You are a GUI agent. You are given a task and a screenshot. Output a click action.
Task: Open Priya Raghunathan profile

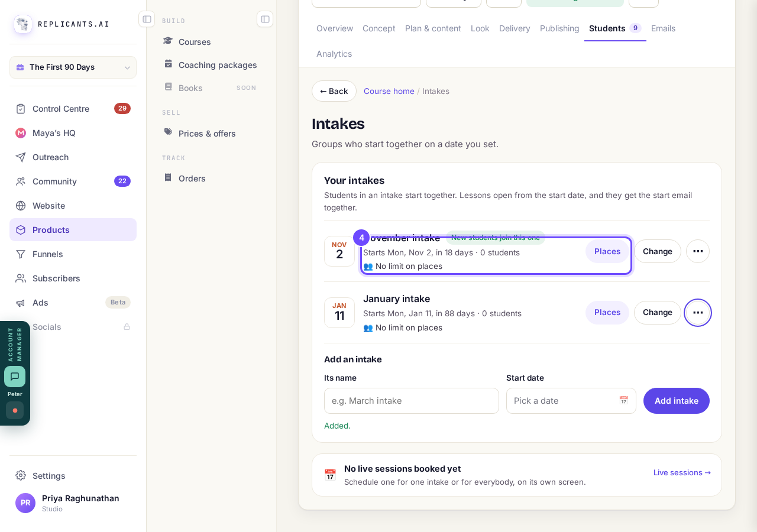[73, 503]
